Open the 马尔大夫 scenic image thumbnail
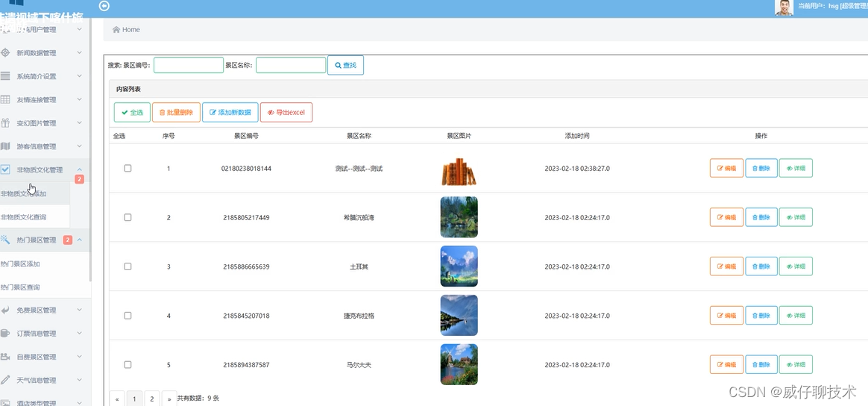This screenshot has width=868, height=406. click(x=459, y=364)
